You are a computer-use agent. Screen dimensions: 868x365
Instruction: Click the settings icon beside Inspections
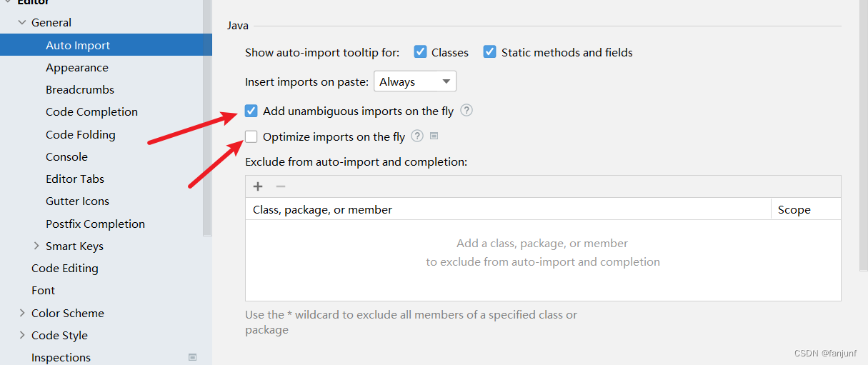click(x=192, y=357)
